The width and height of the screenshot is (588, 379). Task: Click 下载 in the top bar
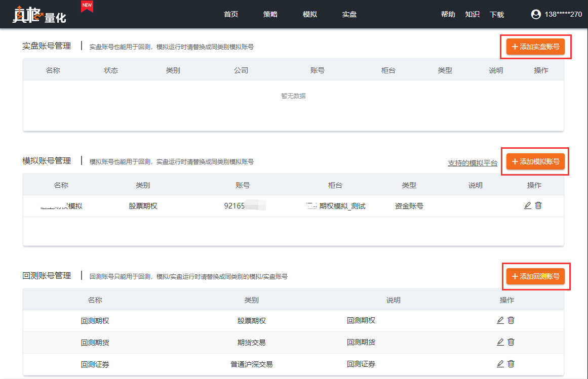pos(497,15)
